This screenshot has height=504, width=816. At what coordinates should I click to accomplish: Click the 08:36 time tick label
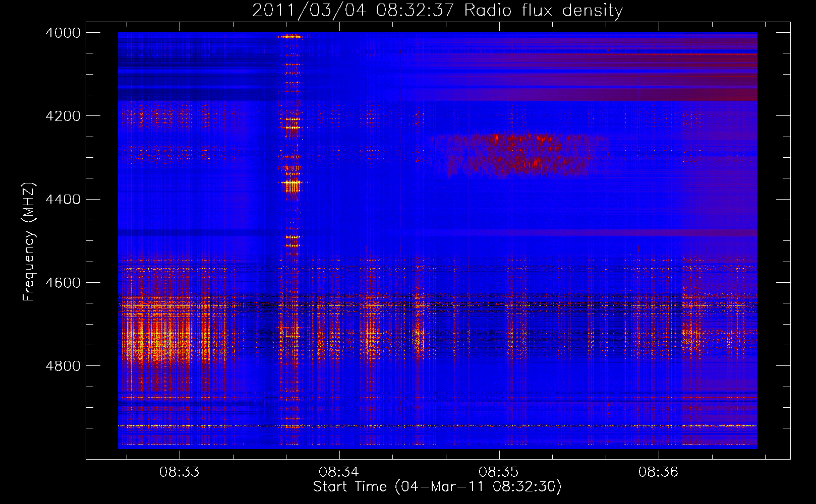coord(659,472)
